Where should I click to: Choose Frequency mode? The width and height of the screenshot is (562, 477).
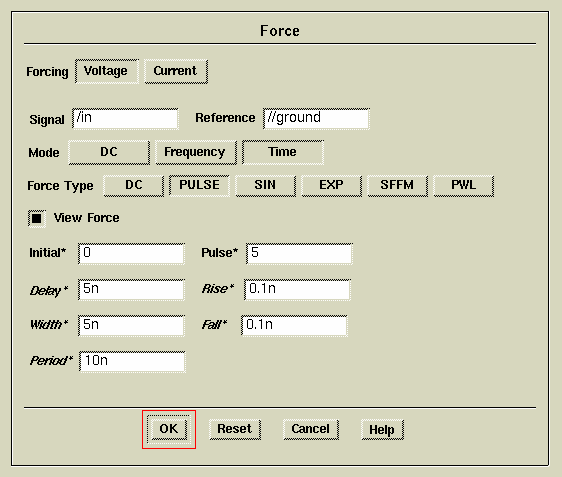point(196,152)
